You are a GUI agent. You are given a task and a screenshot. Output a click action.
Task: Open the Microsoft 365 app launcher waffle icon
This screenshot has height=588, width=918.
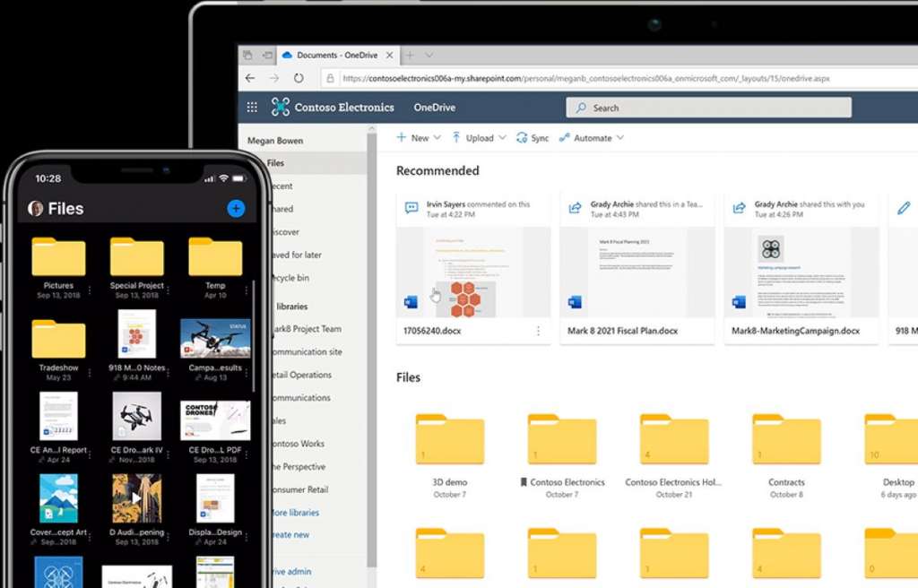252,107
